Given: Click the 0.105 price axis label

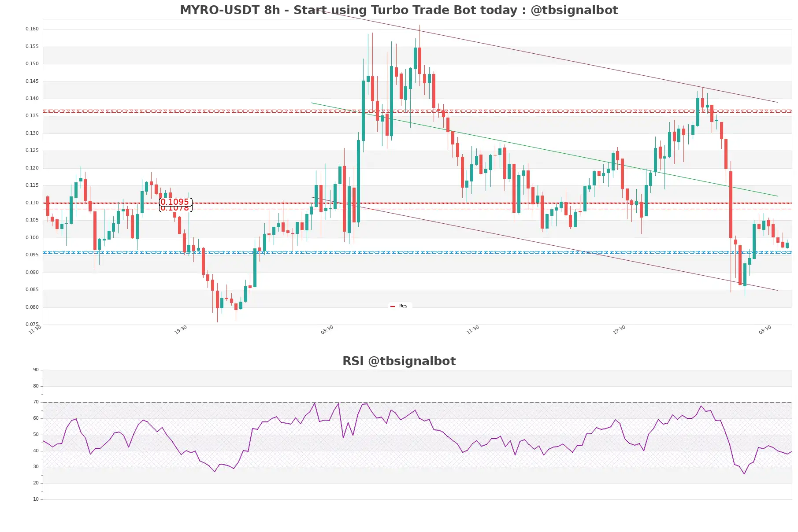Looking at the screenshot, I should 32,220.
